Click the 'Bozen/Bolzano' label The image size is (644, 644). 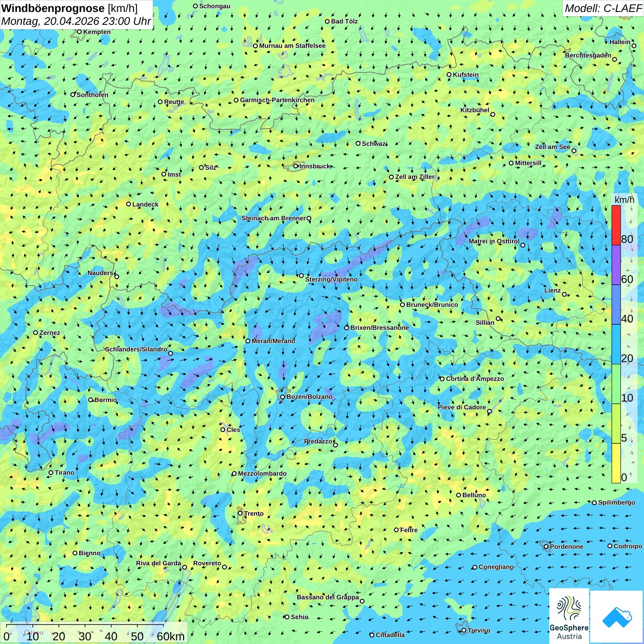click(x=309, y=397)
